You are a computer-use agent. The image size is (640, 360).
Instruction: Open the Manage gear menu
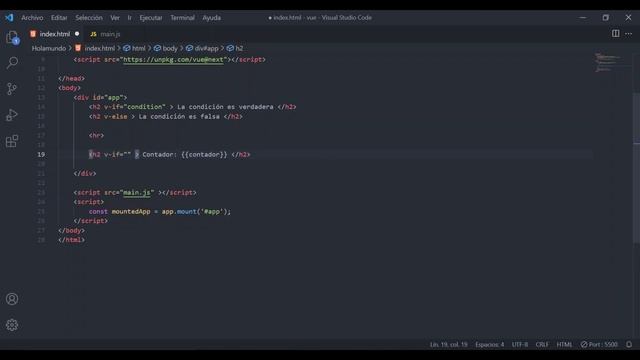(x=12, y=325)
